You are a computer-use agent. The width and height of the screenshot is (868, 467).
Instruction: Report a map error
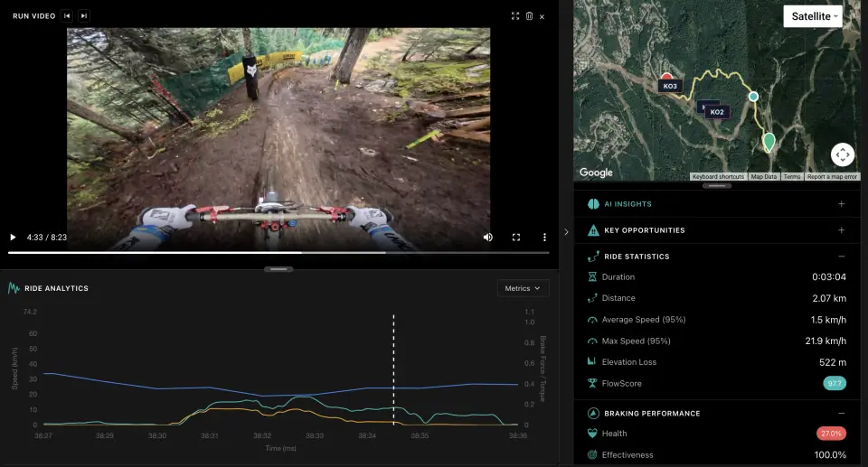tap(832, 176)
